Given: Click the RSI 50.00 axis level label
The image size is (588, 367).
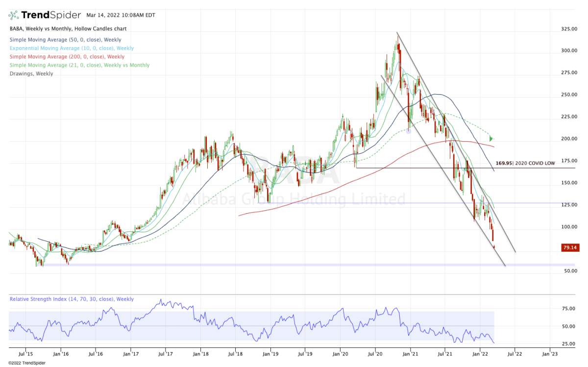Looking at the screenshot, I should (568, 326).
